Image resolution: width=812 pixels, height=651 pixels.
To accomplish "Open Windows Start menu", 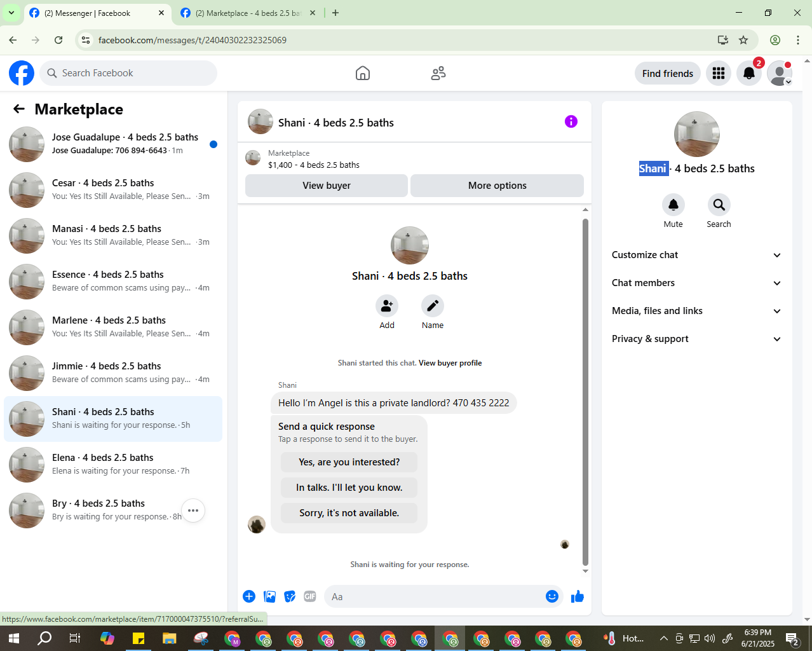I will point(13,638).
